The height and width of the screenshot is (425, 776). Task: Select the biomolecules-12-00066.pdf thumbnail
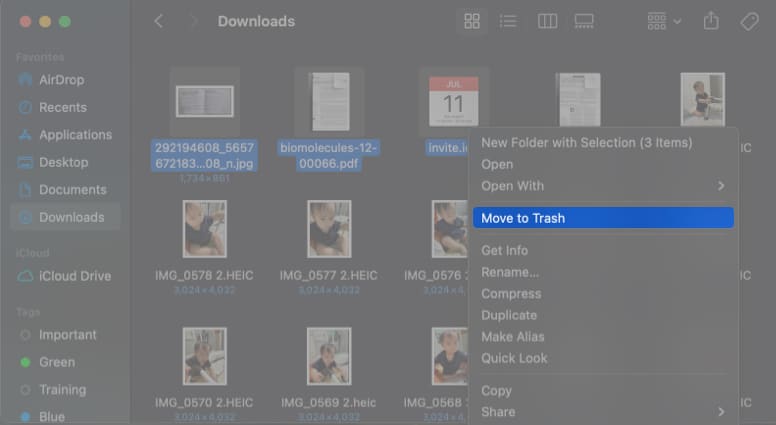(x=329, y=101)
